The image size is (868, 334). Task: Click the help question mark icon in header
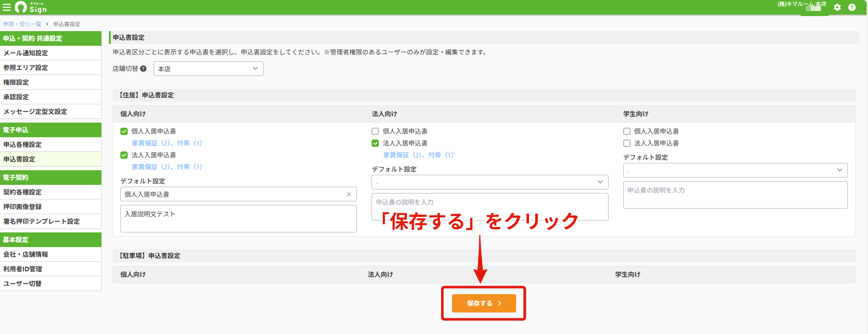pyautogui.click(x=852, y=7)
